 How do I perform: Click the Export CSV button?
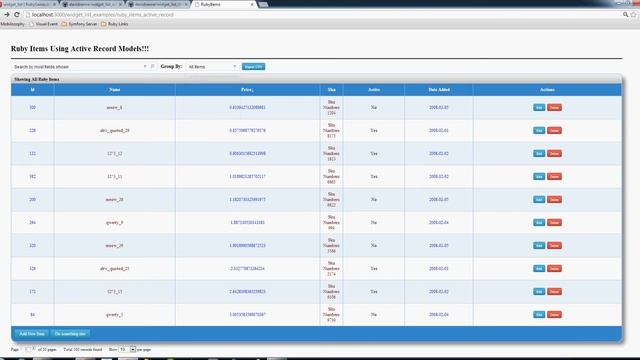tap(253, 66)
